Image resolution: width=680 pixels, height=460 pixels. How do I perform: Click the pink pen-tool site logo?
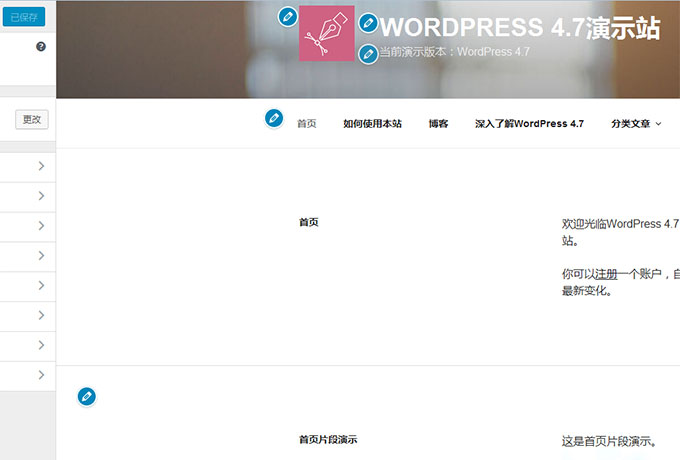tap(327, 33)
